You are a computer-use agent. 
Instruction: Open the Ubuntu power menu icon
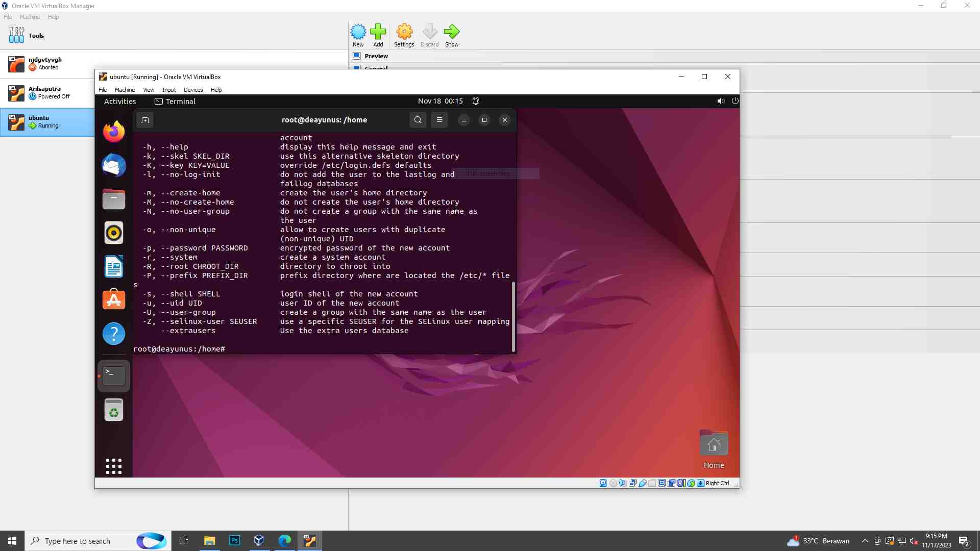tap(735, 101)
